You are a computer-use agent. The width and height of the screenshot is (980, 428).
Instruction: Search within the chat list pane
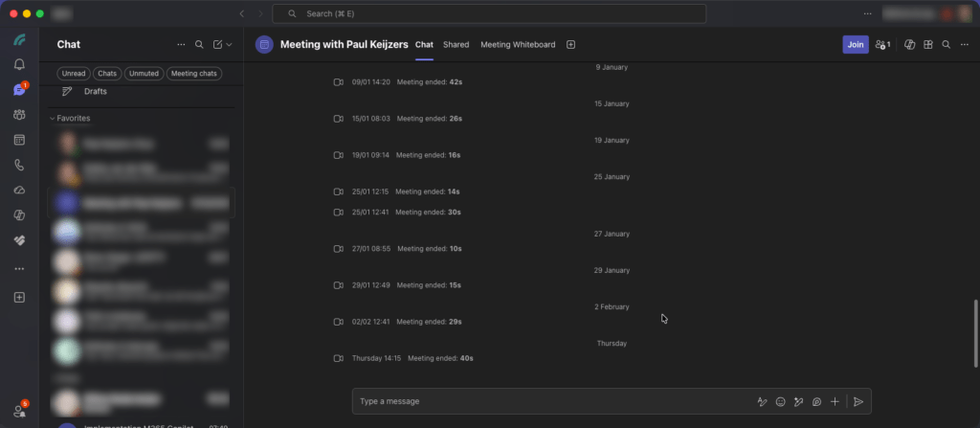click(x=199, y=44)
